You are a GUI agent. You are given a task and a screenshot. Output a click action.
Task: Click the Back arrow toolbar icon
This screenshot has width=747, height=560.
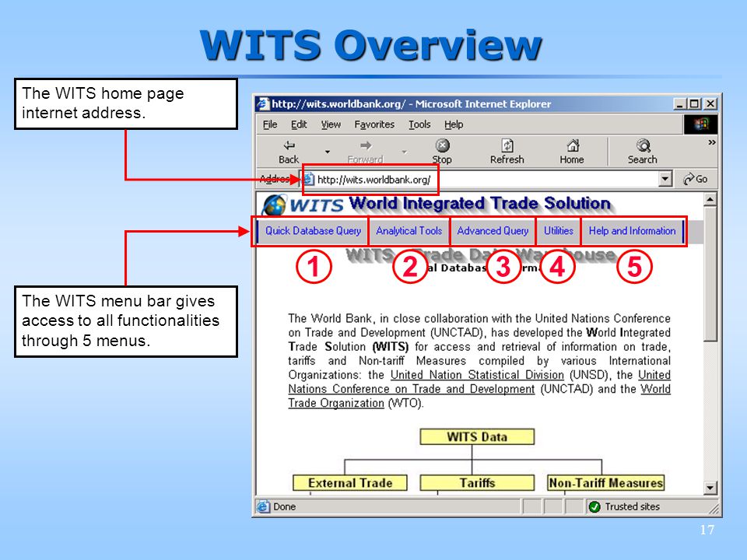[x=289, y=145]
